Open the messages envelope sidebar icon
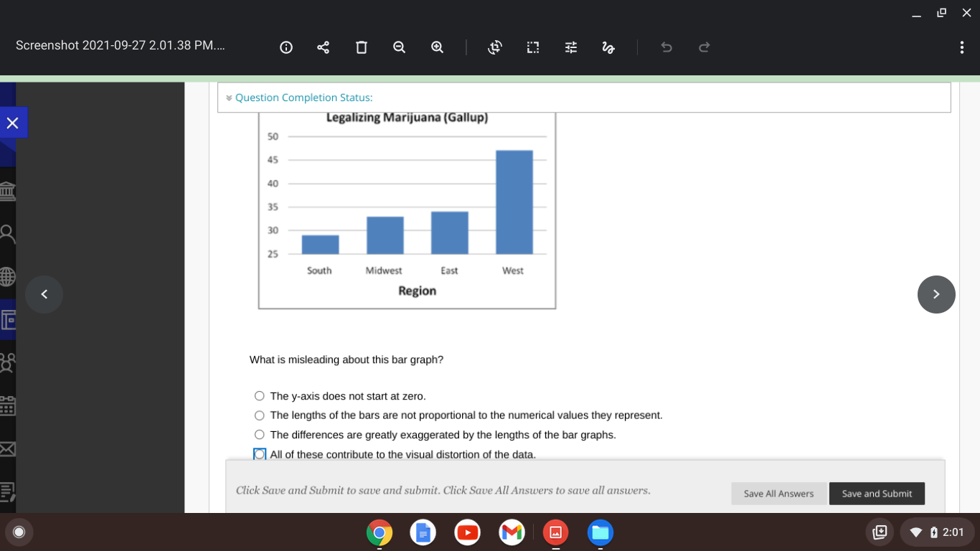Image resolution: width=980 pixels, height=551 pixels. pos(7,449)
